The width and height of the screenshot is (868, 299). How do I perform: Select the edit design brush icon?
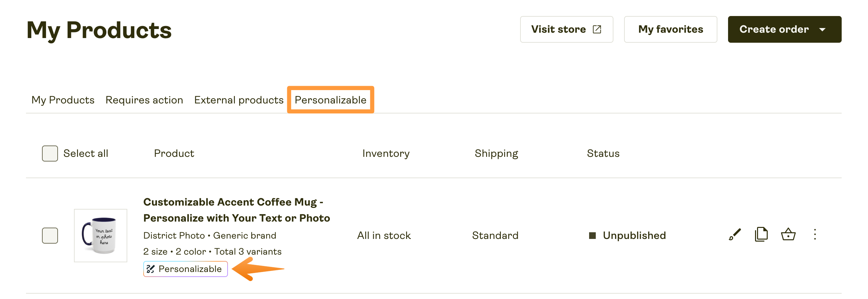[x=735, y=234]
